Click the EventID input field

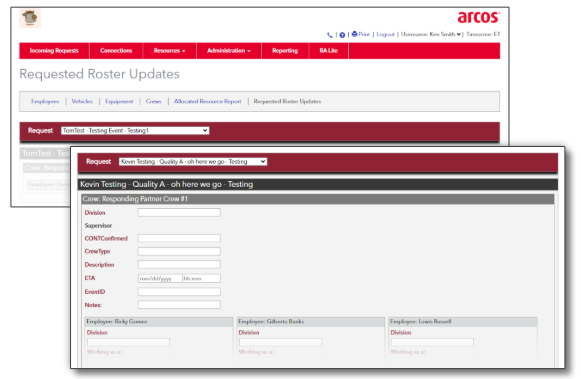tap(179, 292)
